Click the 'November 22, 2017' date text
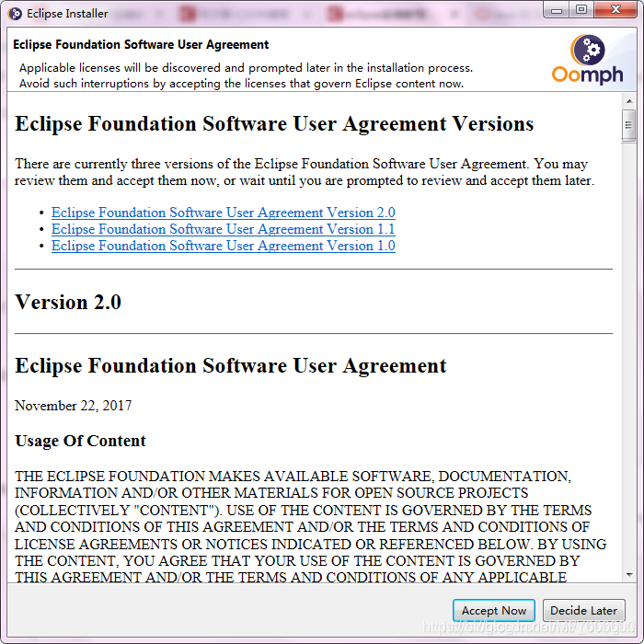This screenshot has width=644, height=644. coord(73,406)
